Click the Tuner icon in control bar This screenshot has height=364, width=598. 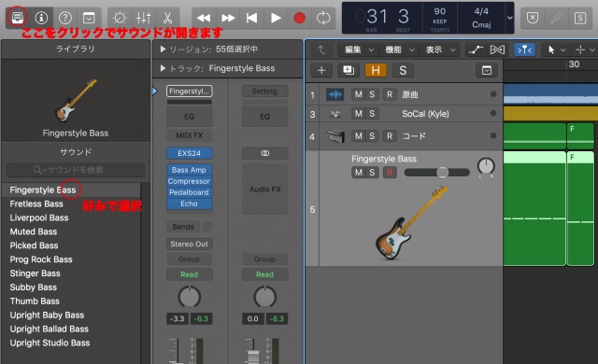[x=557, y=18]
